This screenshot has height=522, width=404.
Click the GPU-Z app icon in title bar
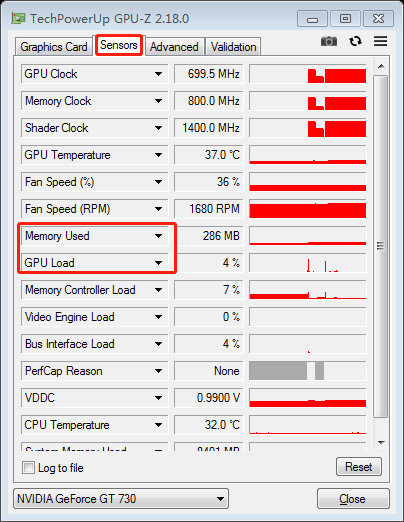point(18,18)
